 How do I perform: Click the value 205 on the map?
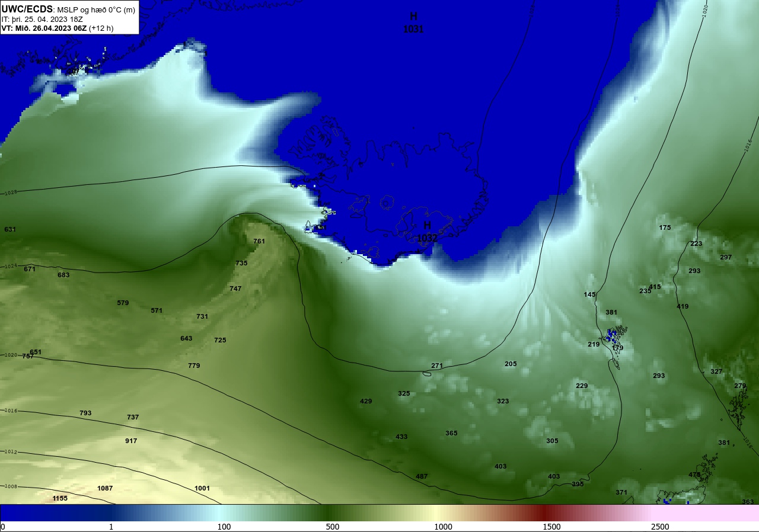(511, 364)
